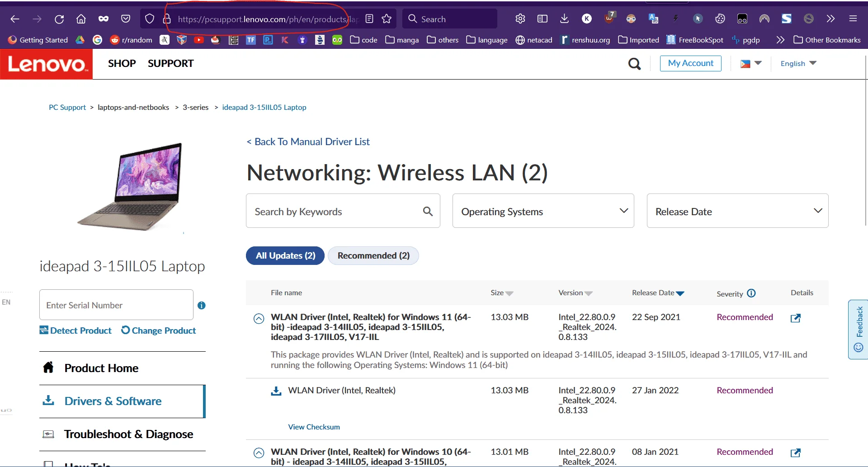
Task: Click the S-shaped extension icon
Action: coord(787,19)
